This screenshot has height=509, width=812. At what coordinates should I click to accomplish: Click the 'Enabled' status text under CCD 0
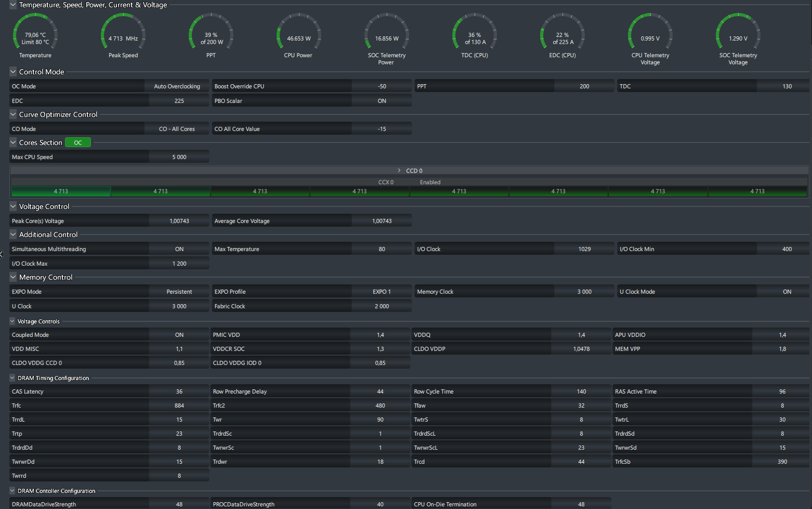(430, 182)
